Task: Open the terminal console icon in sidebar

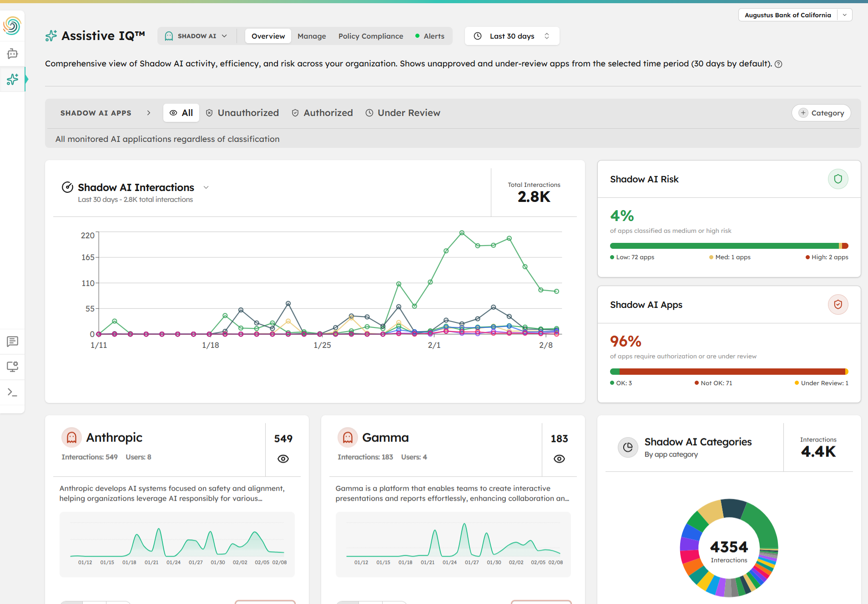Action: click(x=12, y=392)
